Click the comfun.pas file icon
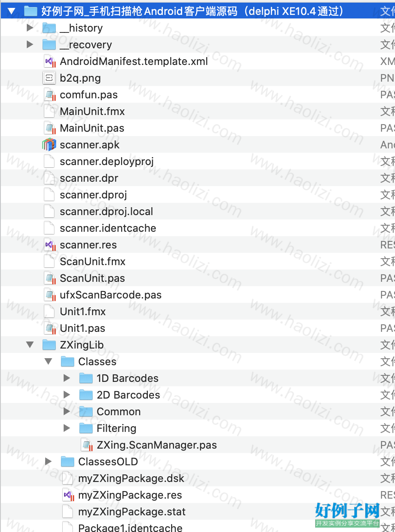The height and width of the screenshot is (532, 395). [x=50, y=95]
